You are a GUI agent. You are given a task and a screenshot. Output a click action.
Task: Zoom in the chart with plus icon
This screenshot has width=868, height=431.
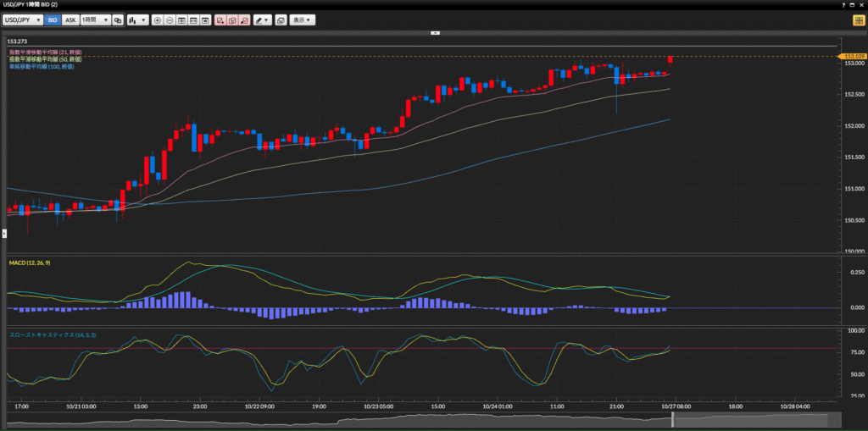[158, 19]
